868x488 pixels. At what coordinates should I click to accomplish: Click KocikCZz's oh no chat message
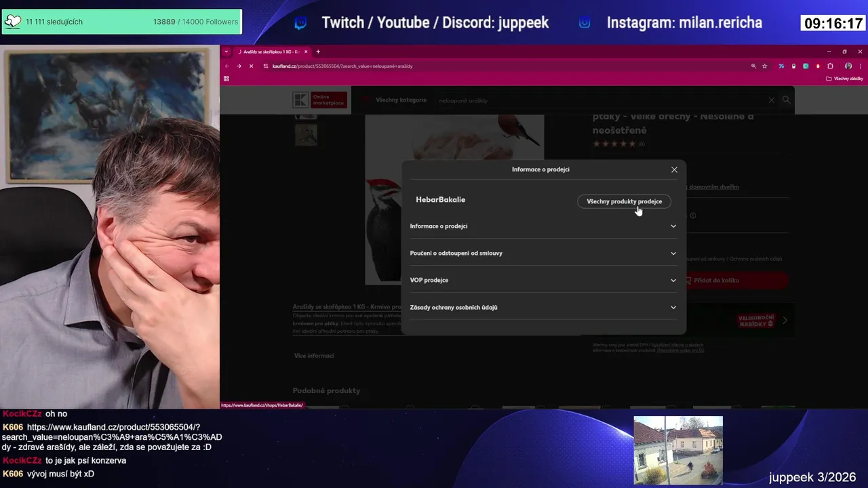pos(56,413)
